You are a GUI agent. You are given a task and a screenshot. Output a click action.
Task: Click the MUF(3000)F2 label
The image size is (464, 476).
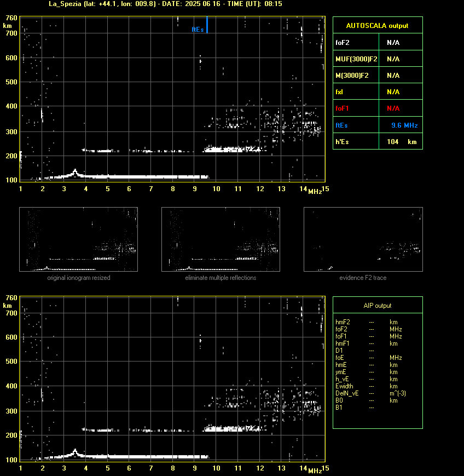pos(356,59)
